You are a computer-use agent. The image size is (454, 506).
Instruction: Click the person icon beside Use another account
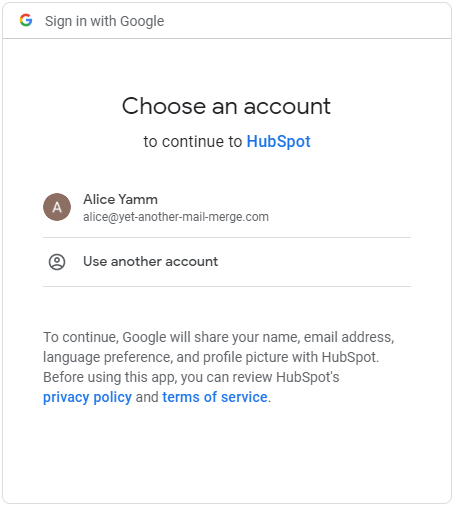[57, 262]
